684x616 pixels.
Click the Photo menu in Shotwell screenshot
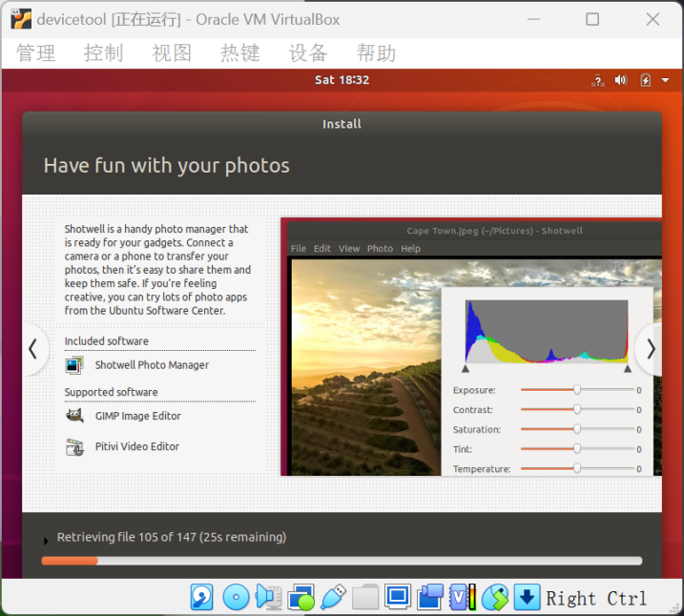coord(380,249)
